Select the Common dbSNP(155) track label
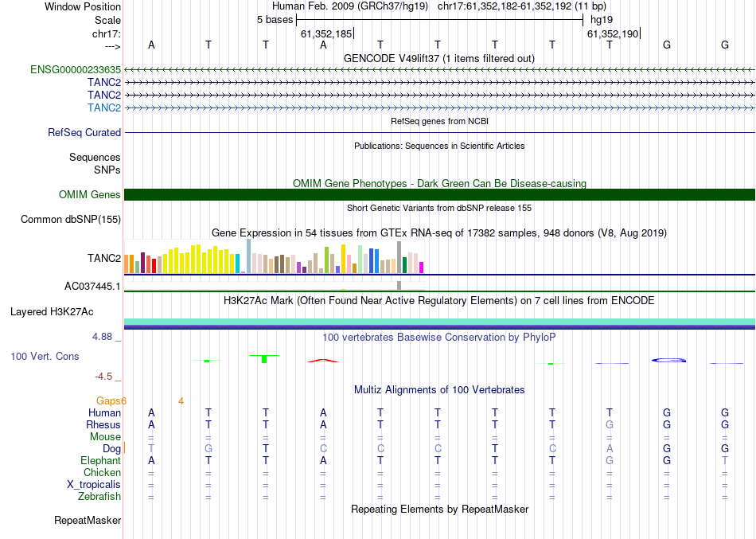This screenshot has width=756, height=539. [71, 219]
